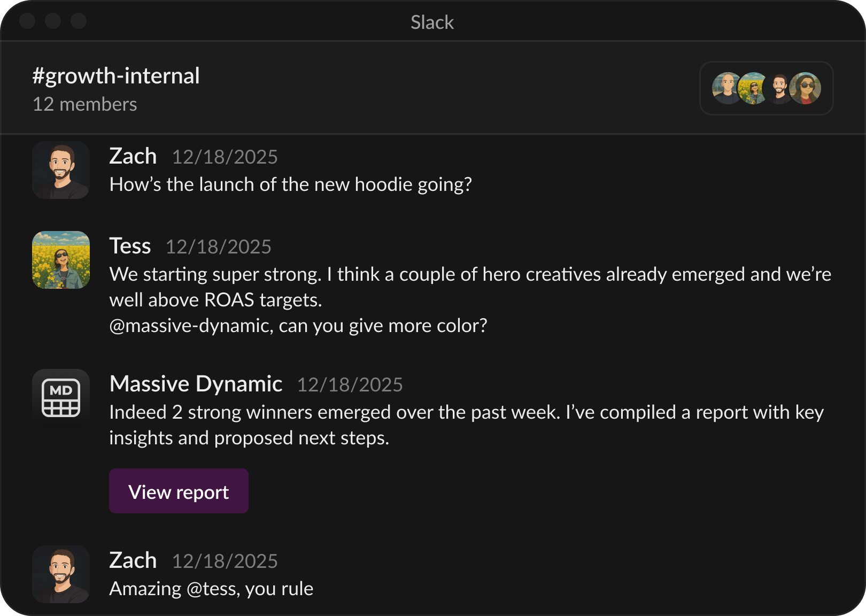Open the #growth-internal channel title

click(x=116, y=76)
